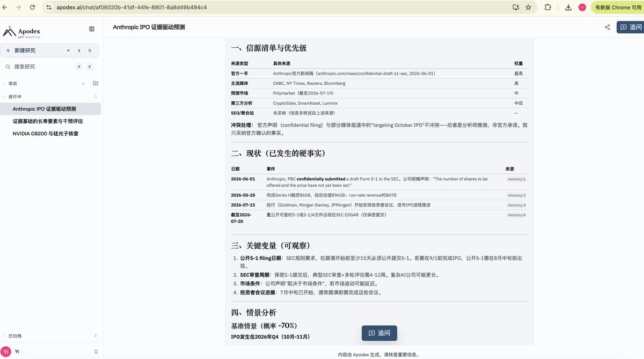Image resolution: width=644 pixels, height=359 pixels.
Task: Click the 基准情景（概率 ~70%）subheading
Action: [x=264, y=326]
